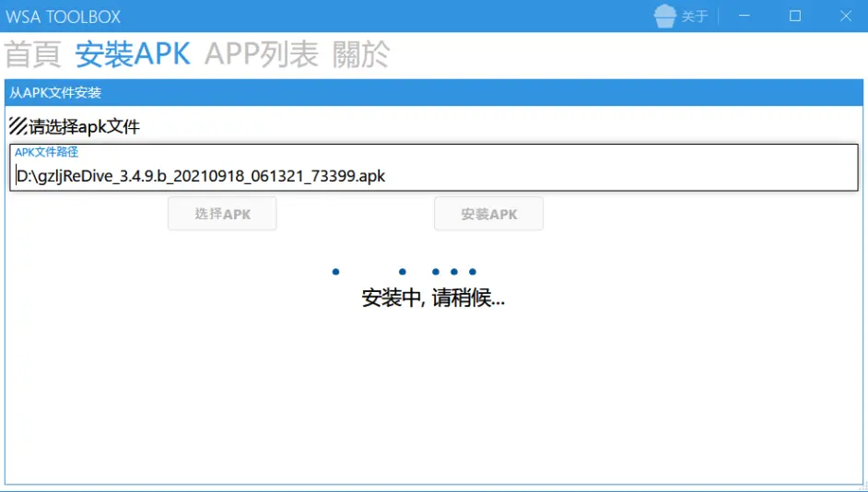Close the WSA Toolbox window
868x492 pixels.
point(846,16)
